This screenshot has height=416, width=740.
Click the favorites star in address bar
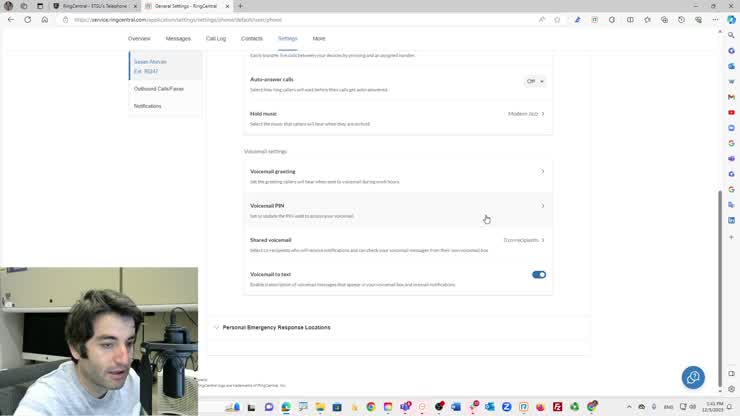(x=557, y=19)
